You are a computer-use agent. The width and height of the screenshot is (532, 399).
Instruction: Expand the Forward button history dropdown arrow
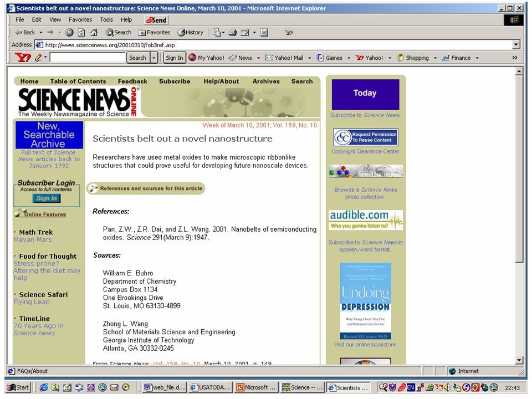tap(60, 33)
